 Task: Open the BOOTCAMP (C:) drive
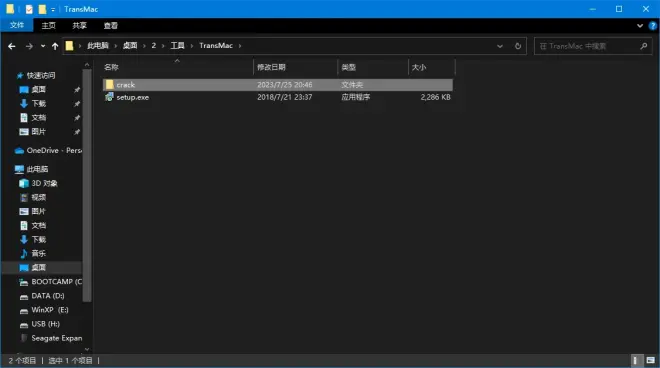point(56,282)
